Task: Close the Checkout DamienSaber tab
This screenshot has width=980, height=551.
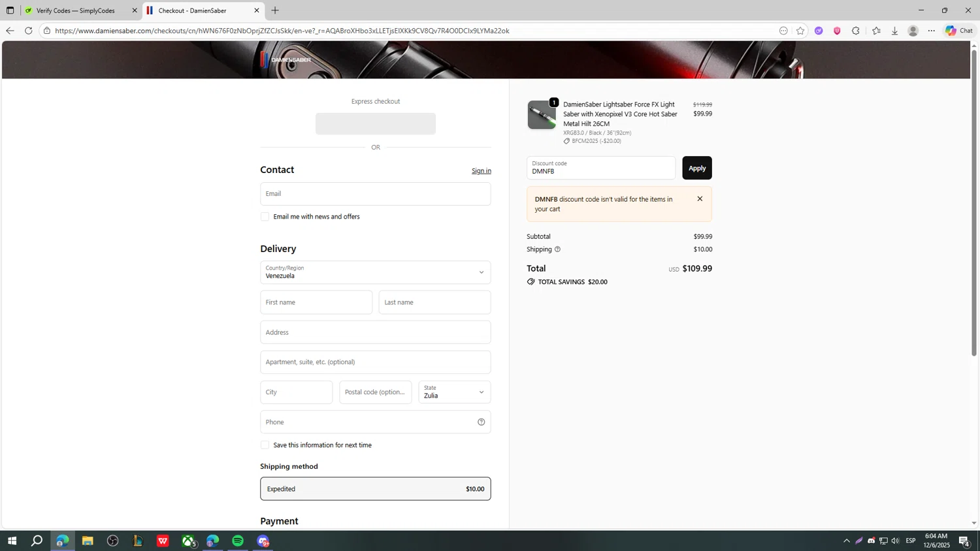Action: click(257, 10)
